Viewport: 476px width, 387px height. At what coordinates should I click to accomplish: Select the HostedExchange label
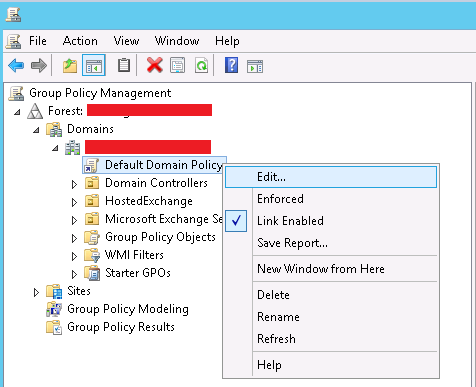tap(149, 201)
